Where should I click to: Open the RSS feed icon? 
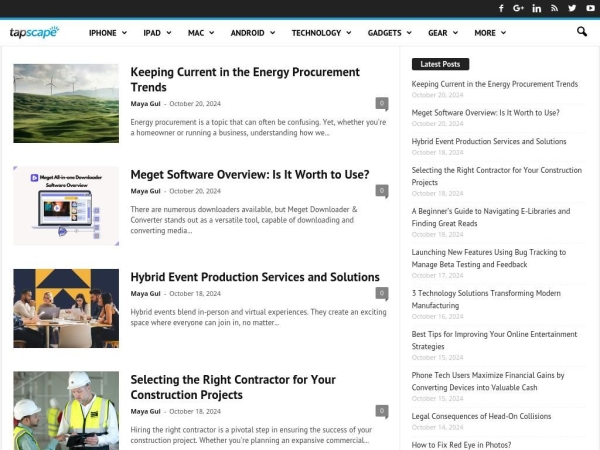[x=554, y=8]
